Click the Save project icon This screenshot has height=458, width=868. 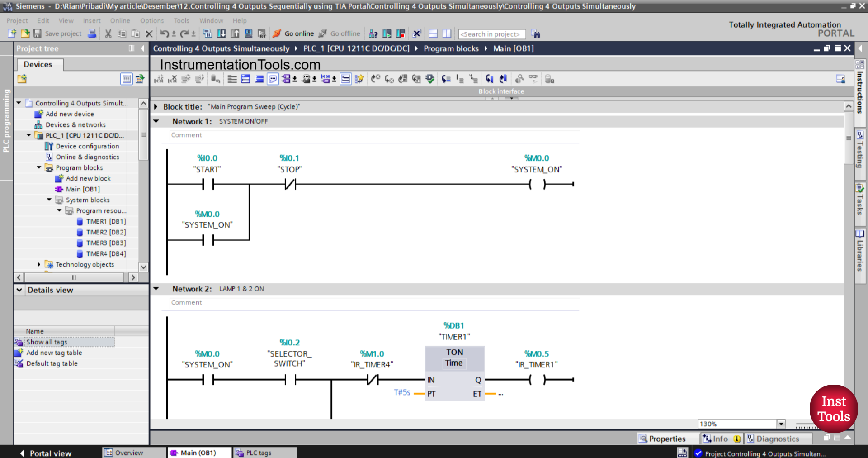38,33
